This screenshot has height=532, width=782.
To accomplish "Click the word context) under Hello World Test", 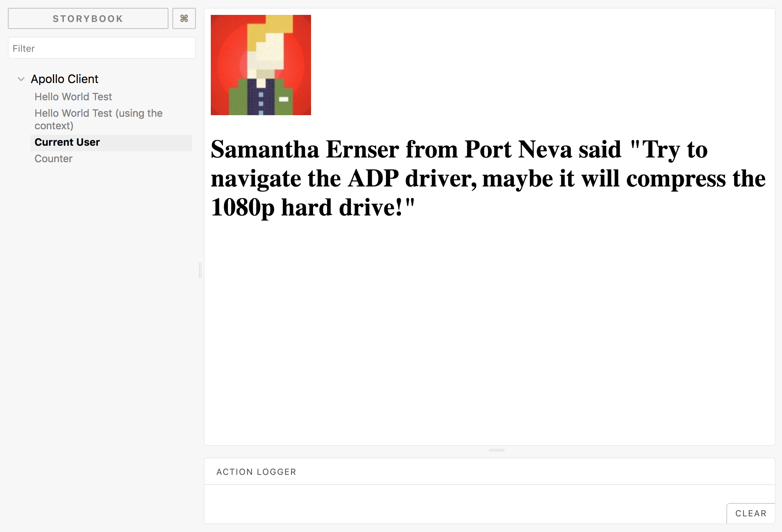I will tap(54, 126).
